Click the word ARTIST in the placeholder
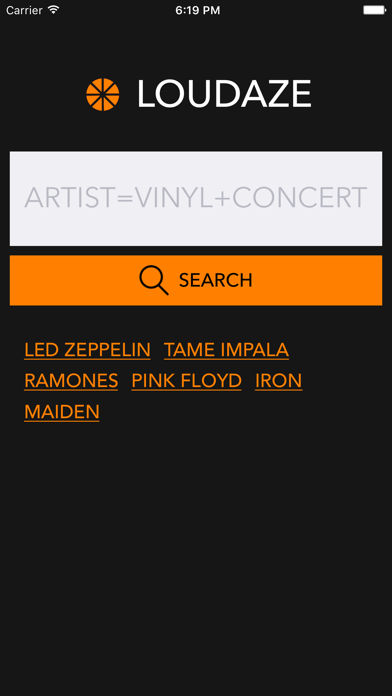Image resolution: width=392 pixels, height=696 pixels. (x=69, y=198)
